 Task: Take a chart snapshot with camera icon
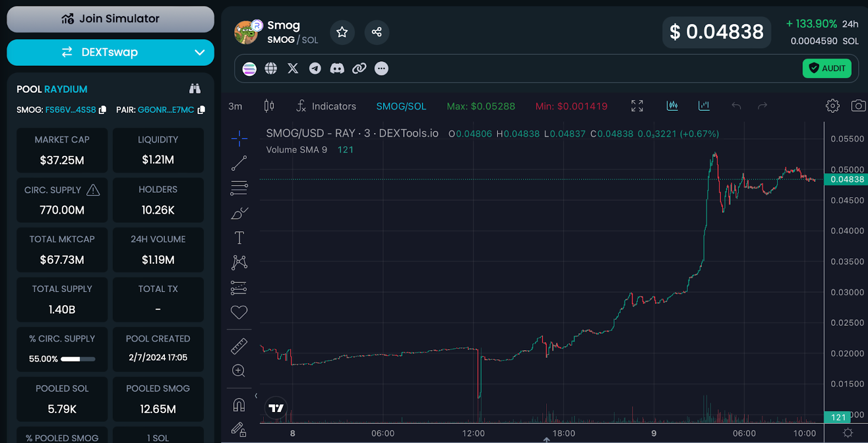[858, 106]
